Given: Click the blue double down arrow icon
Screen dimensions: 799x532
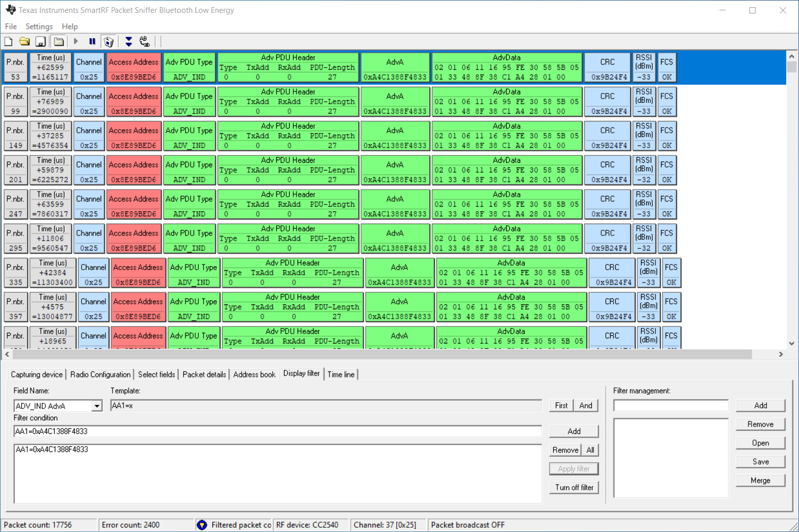Looking at the screenshot, I should click(129, 41).
